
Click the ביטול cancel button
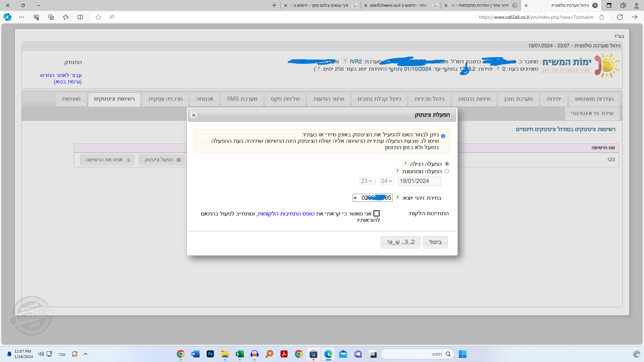435,242
